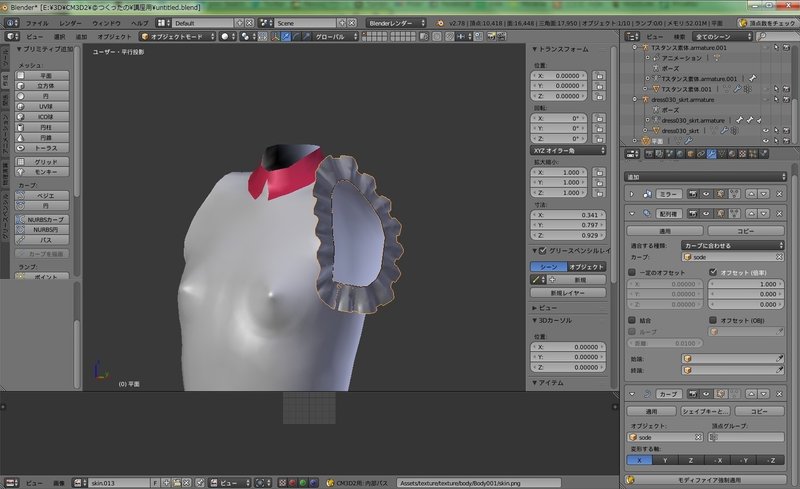This screenshot has height=489, width=800.
Task: Enable オフセット (OBJ) checkbox
Action: tap(713, 320)
